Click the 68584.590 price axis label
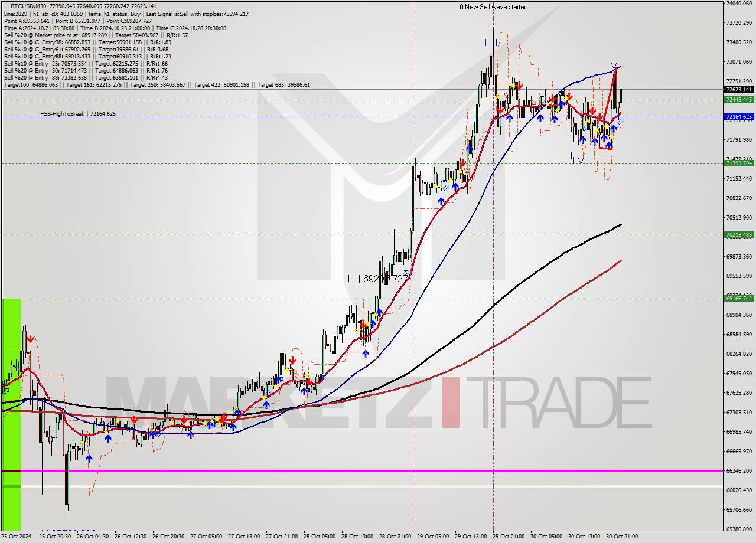This screenshot has height=543, width=756. point(739,335)
